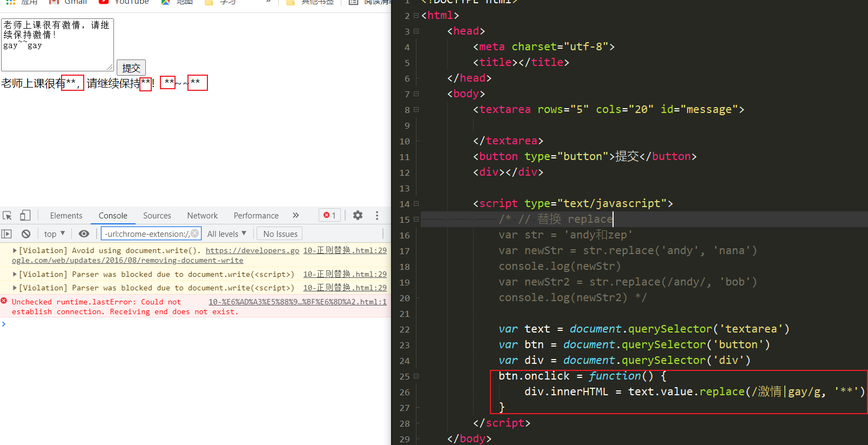Click the commented console.log(newStr) line
This screenshot has width=868, height=445.
[x=560, y=267]
